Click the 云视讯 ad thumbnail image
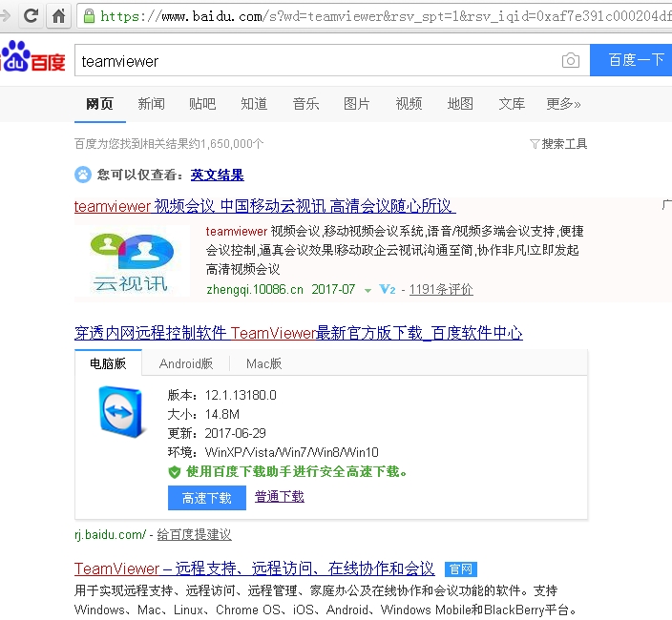 point(132,260)
